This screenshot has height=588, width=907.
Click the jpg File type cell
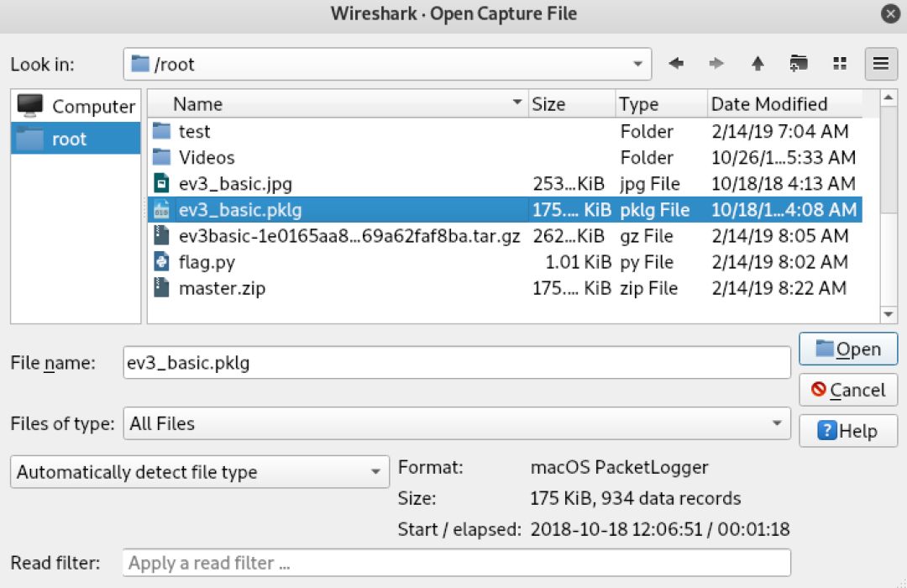[x=649, y=183]
